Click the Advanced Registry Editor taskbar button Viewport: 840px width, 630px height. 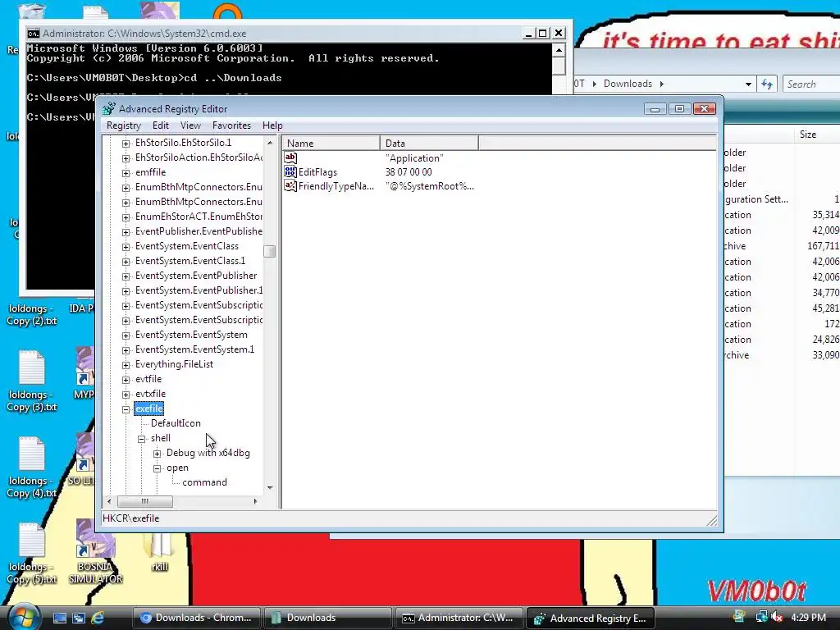591,618
